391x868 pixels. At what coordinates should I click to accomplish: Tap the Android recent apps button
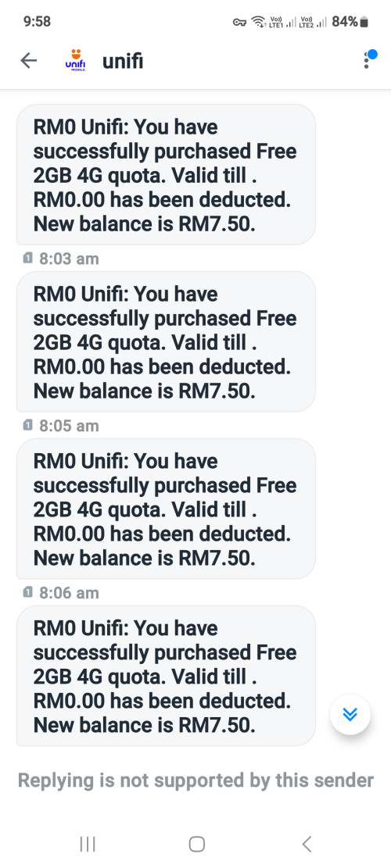click(88, 844)
